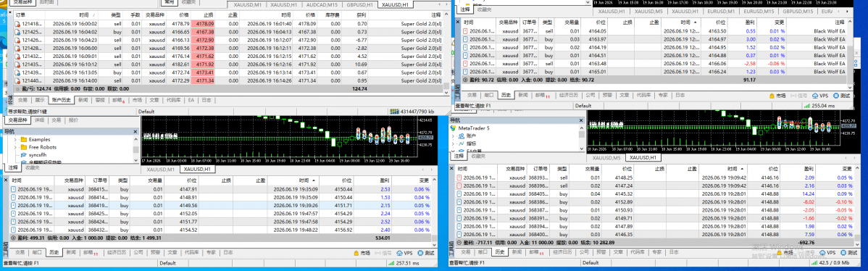Open the 报价 tab of market watch
Image resolution: width=868 pixels, height=271 pixels.
tap(73, 120)
